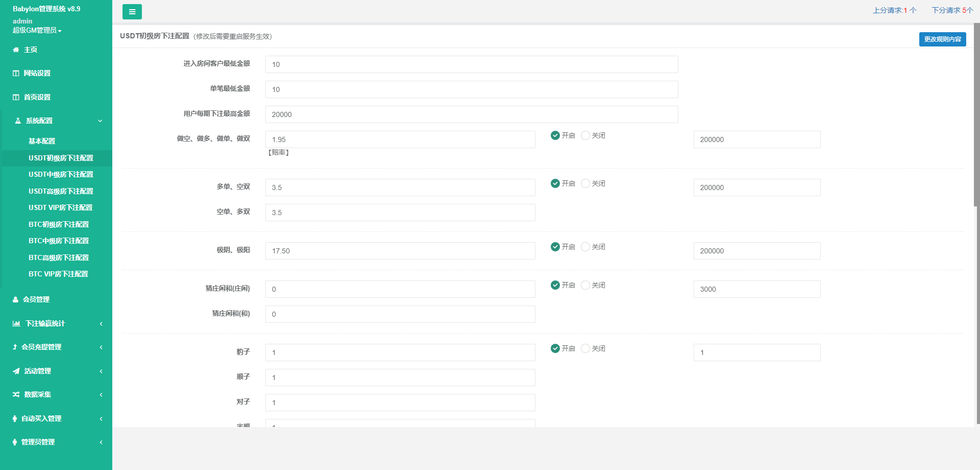The height and width of the screenshot is (470, 980).
Task: Click the 网站设置 sidebar icon
Action: pos(16,74)
